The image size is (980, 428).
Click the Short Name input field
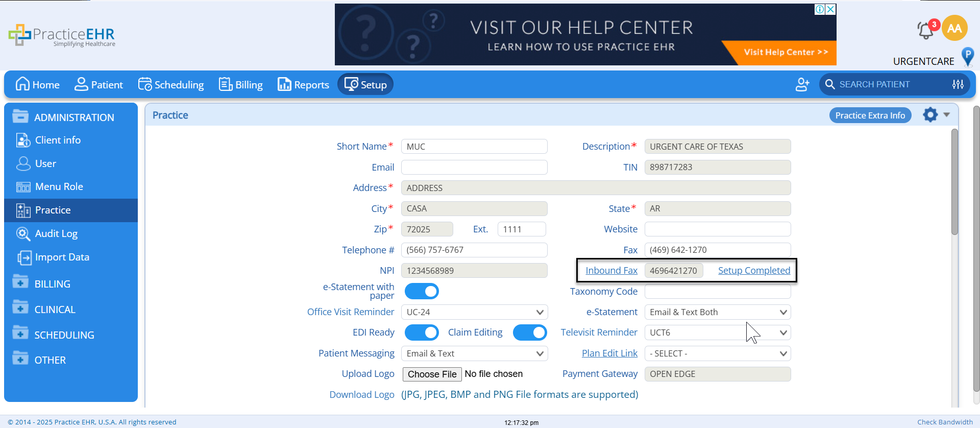tap(474, 147)
